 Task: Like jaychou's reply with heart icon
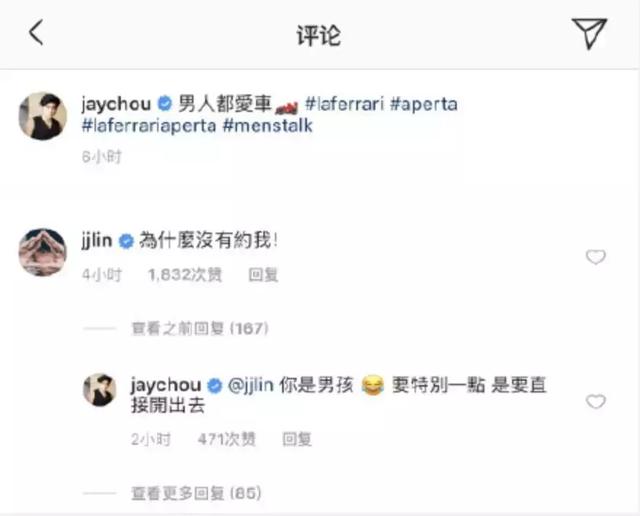point(596,402)
